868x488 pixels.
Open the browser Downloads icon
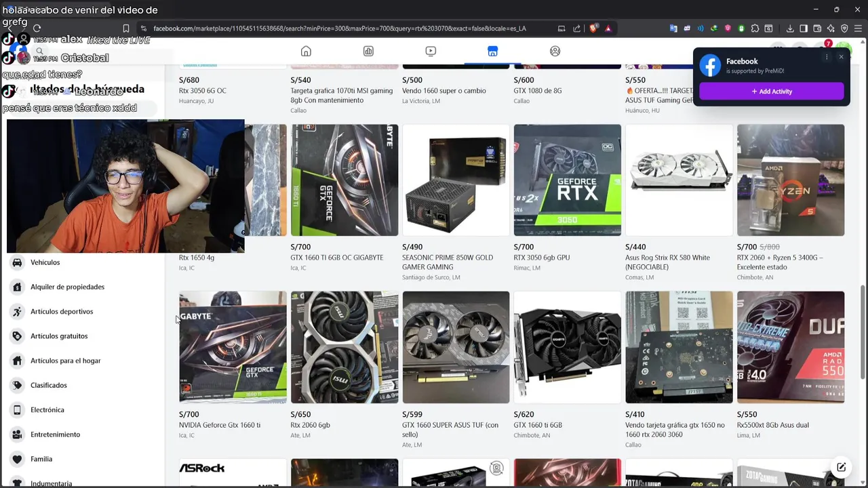tap(790, 28)
